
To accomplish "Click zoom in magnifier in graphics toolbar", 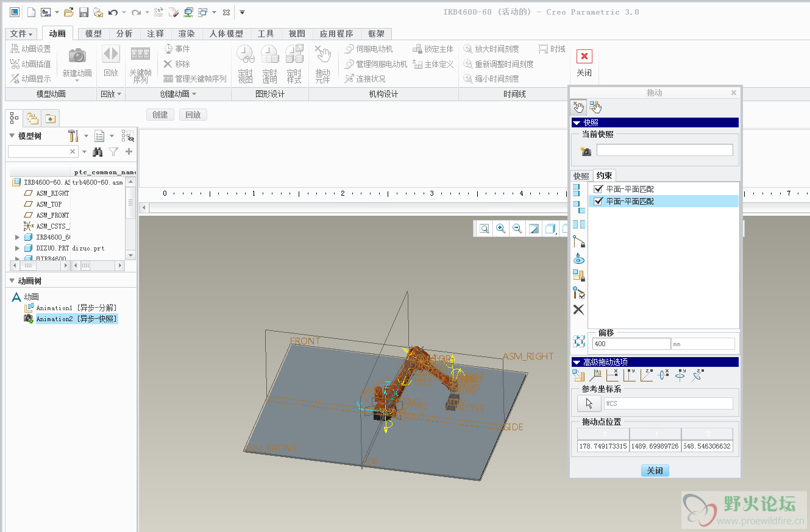I will click(501, 229).
